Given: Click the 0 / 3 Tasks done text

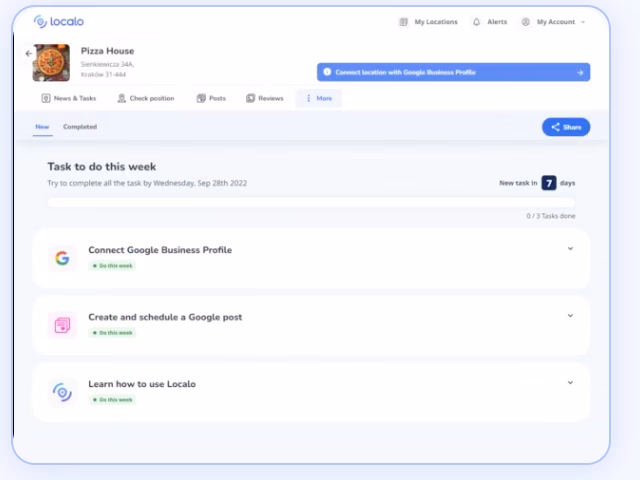Looking at the screenshot, I should click(x=551, y=216).
